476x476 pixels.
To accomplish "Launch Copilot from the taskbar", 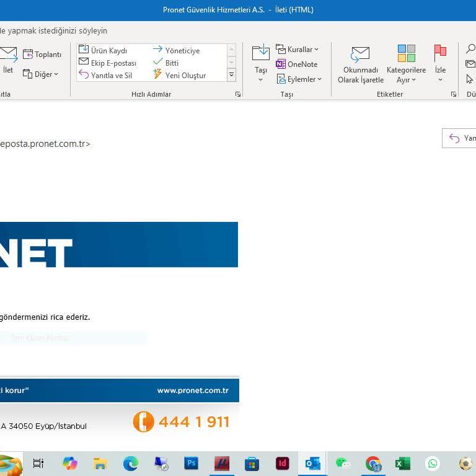I will (x=70, y=464).
